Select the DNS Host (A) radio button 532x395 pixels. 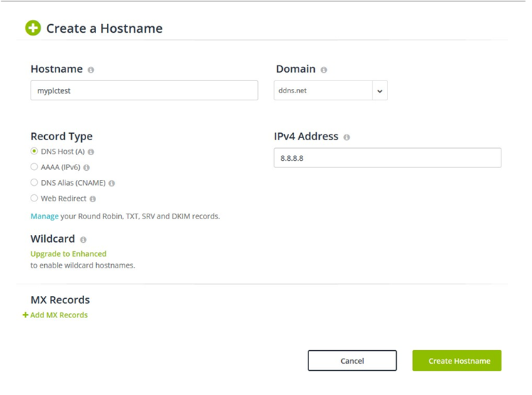34,152
